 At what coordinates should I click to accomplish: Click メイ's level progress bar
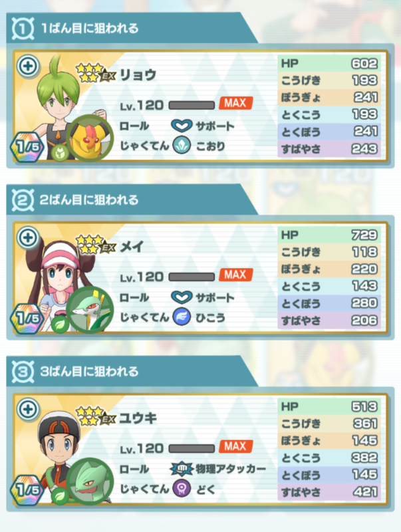click(192, 277)
